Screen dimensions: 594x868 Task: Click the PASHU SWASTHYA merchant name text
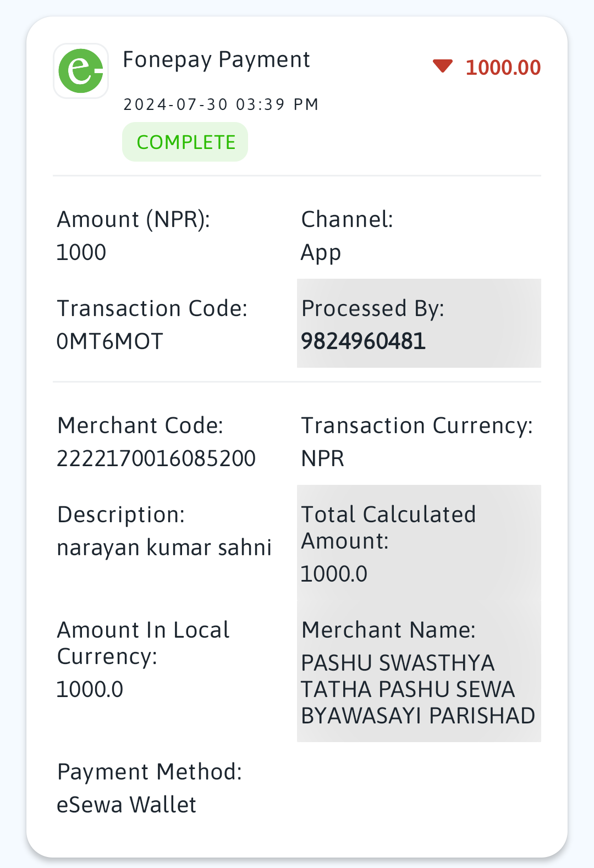point(418,689)
